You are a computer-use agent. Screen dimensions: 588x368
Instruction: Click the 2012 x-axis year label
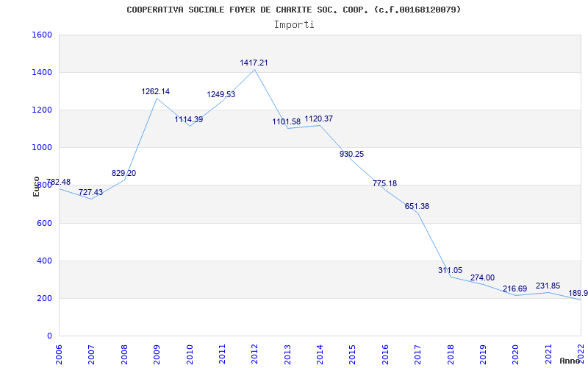(254, 354)
